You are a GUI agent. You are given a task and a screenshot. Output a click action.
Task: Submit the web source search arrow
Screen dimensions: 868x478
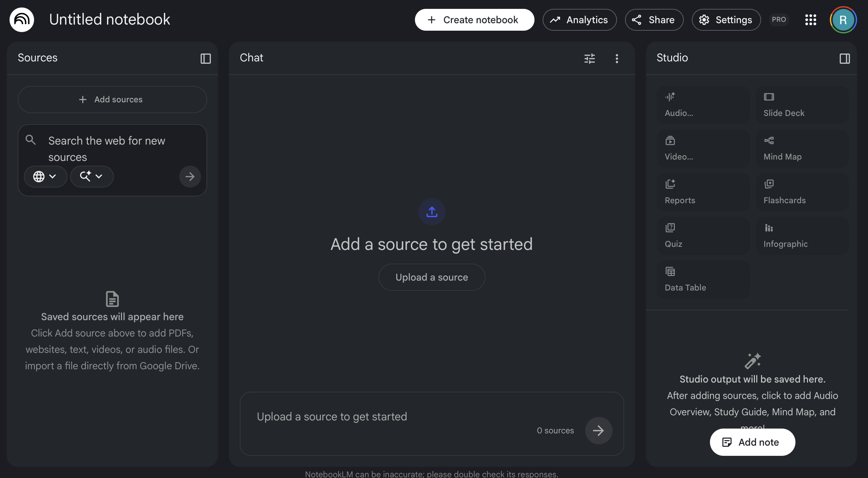(x=190, y=176)
